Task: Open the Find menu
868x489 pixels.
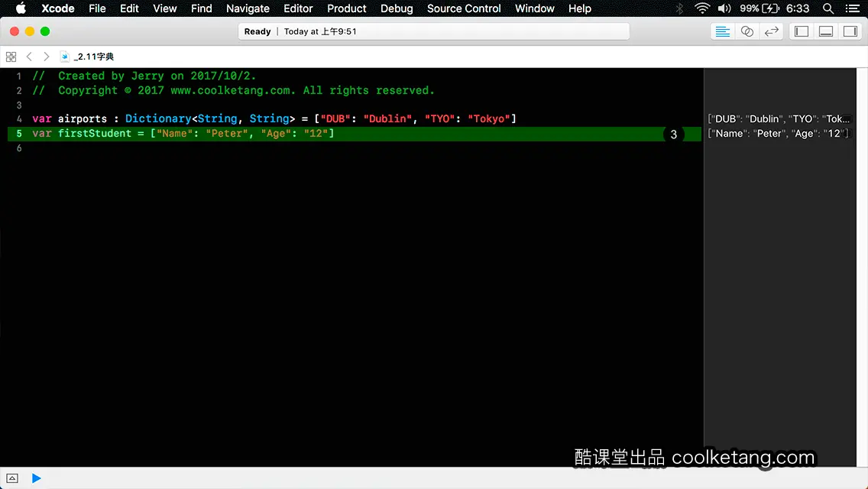Action: [202, 8]
